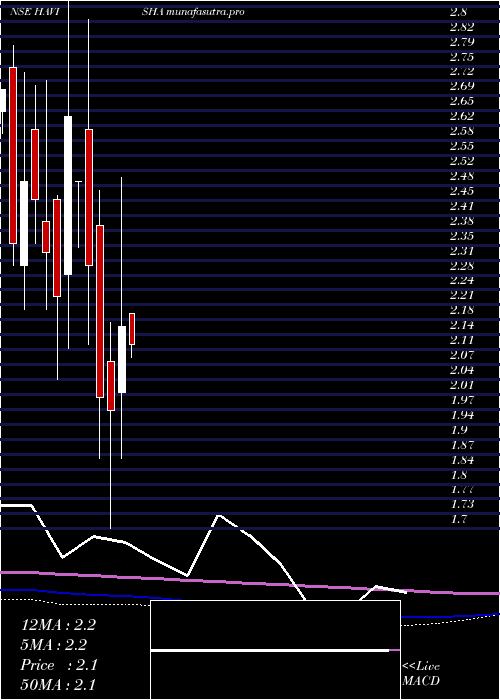
Task: Select the 1.73 price axis label
Action: click(462, 504)
